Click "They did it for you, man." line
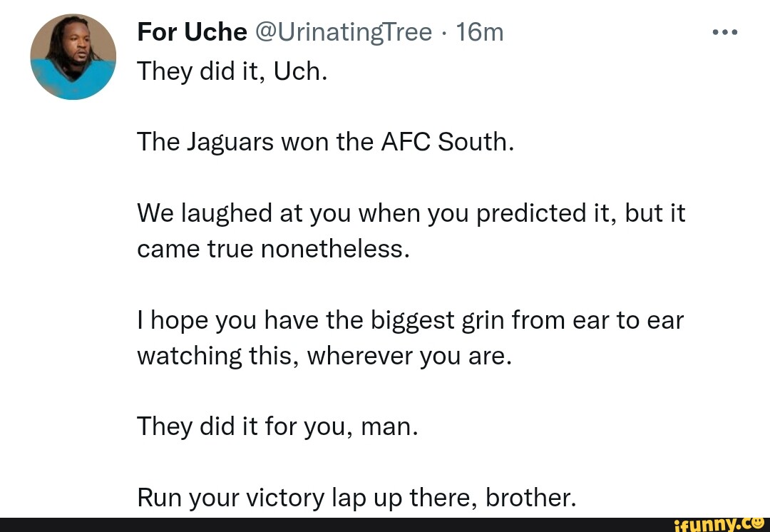Viewport: 770px width, 532px height. [x=277, y=426]
